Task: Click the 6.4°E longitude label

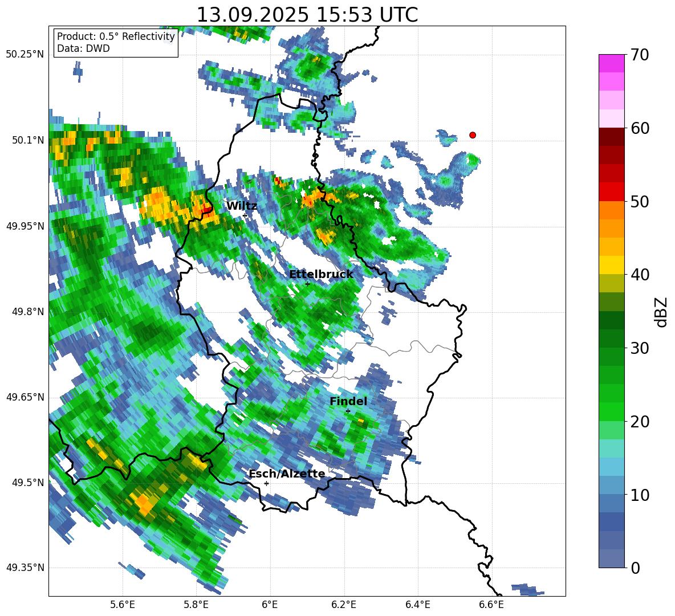Action: point(417,605)
